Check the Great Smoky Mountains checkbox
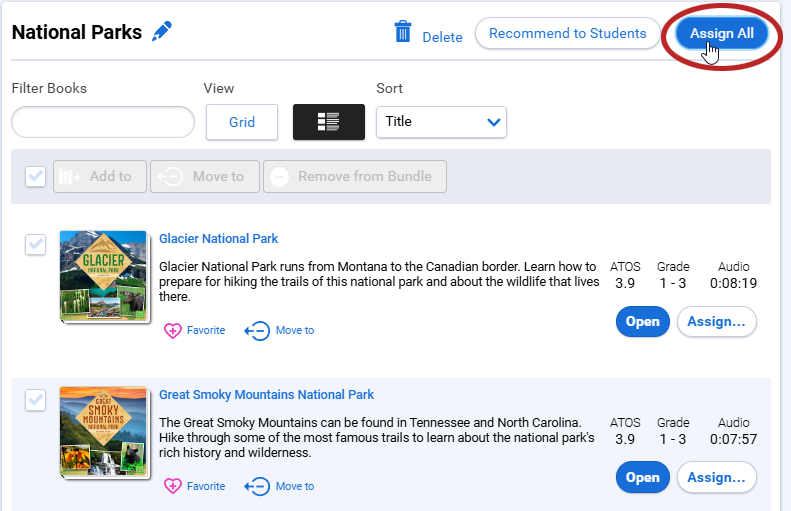This screenshot has width=791, height=511. coord(35,400)
